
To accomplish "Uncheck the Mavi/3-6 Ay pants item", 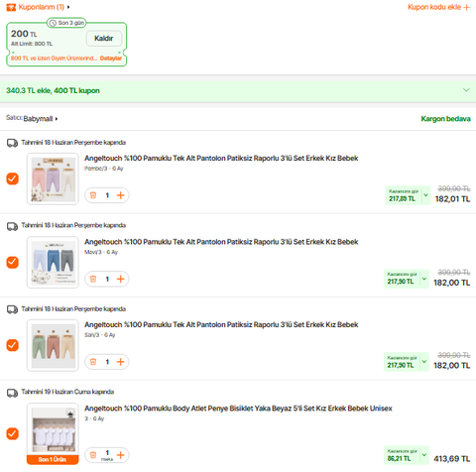I will 13,263.
